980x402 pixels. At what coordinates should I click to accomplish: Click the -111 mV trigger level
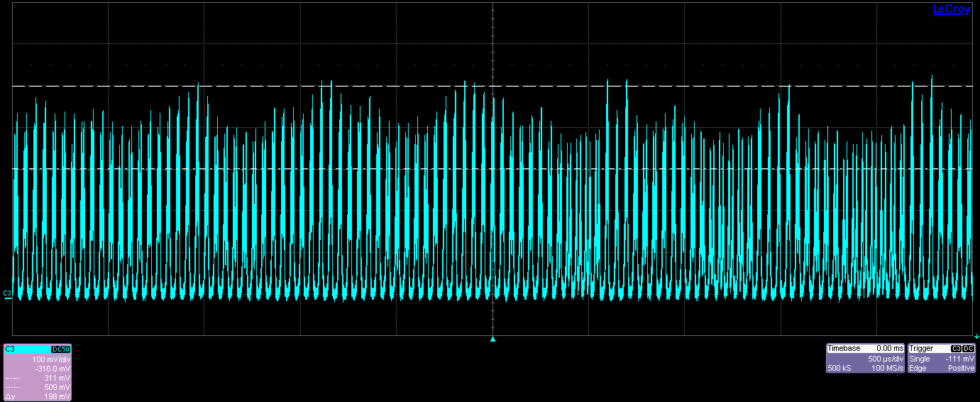(x=961, y=359)
